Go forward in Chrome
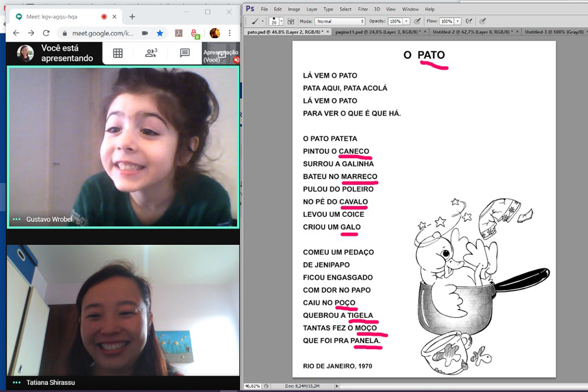Viewport: 588px width, 392px height. (x=31, y=33)
